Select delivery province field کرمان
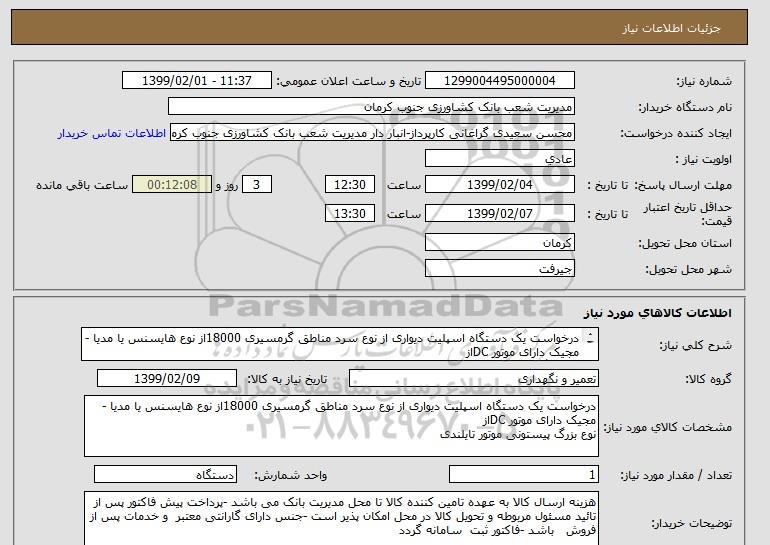The image size is (770, 545). [499, 243]
